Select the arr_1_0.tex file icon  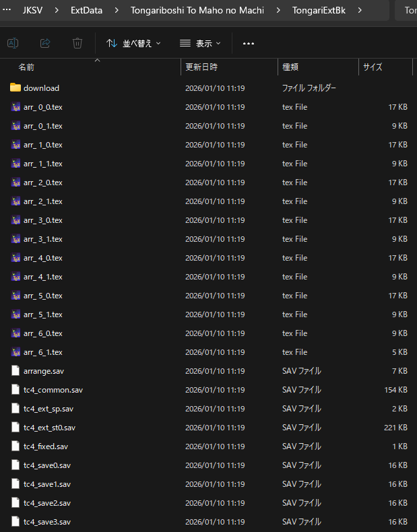click(15, 145)
